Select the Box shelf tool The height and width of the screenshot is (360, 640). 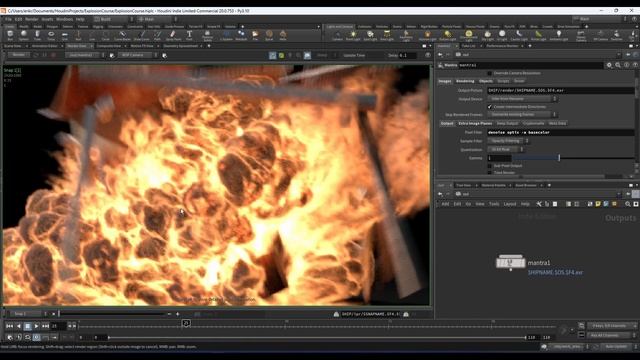pyautogui.click(x=10, y=36)
